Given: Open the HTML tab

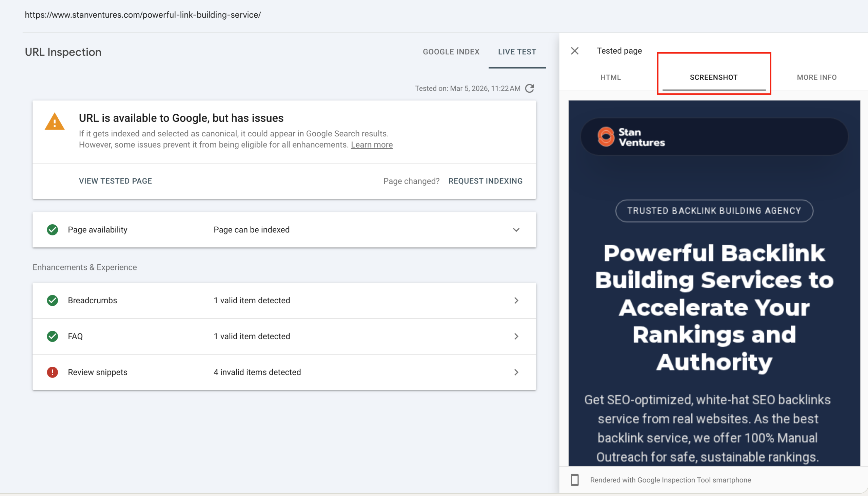Looking at the screenshot, I should coord(610,77).
